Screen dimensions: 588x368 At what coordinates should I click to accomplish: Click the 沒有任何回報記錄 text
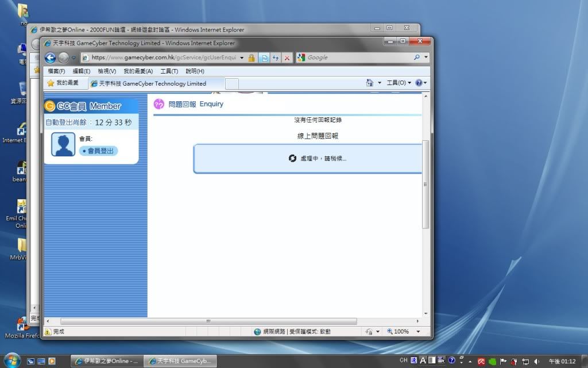click(x=318, y=120)
